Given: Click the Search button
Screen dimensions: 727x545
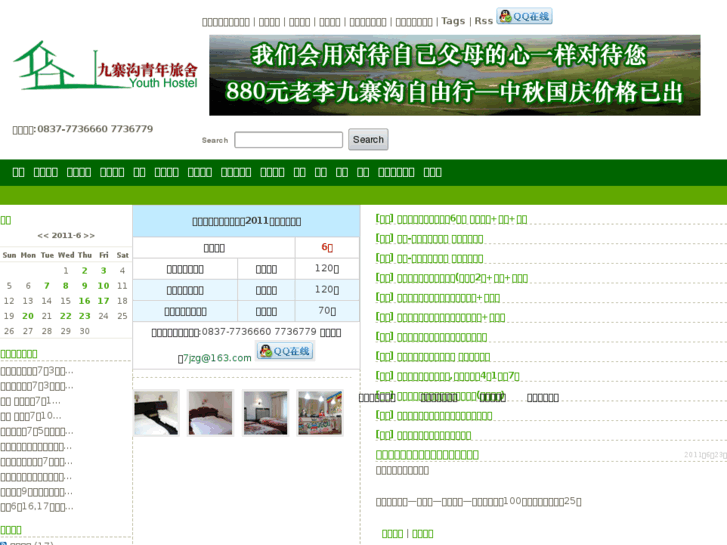Looking at the screenshot, I should (x=368, y=140).
